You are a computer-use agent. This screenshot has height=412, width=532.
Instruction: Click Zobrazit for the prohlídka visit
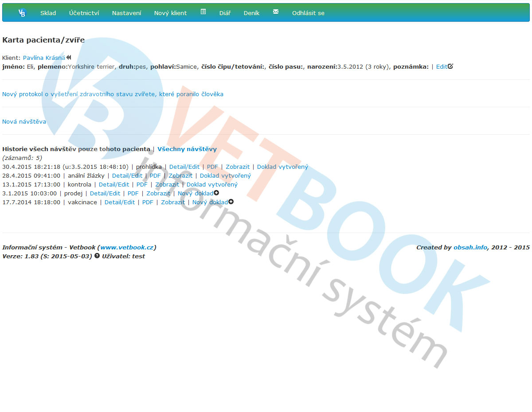point(238,167)
